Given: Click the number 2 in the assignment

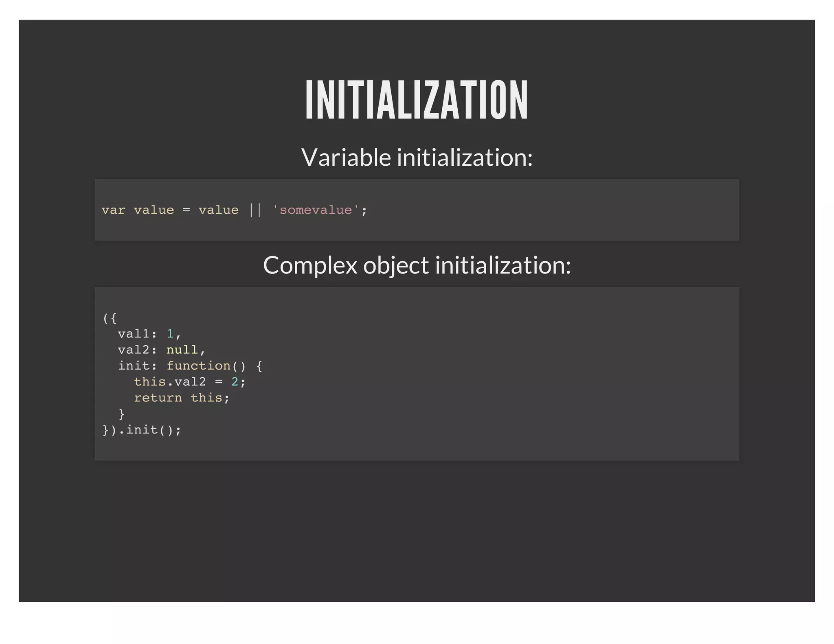Looking at the screenshot, I should pyautogui.click(x=235, y=382).
